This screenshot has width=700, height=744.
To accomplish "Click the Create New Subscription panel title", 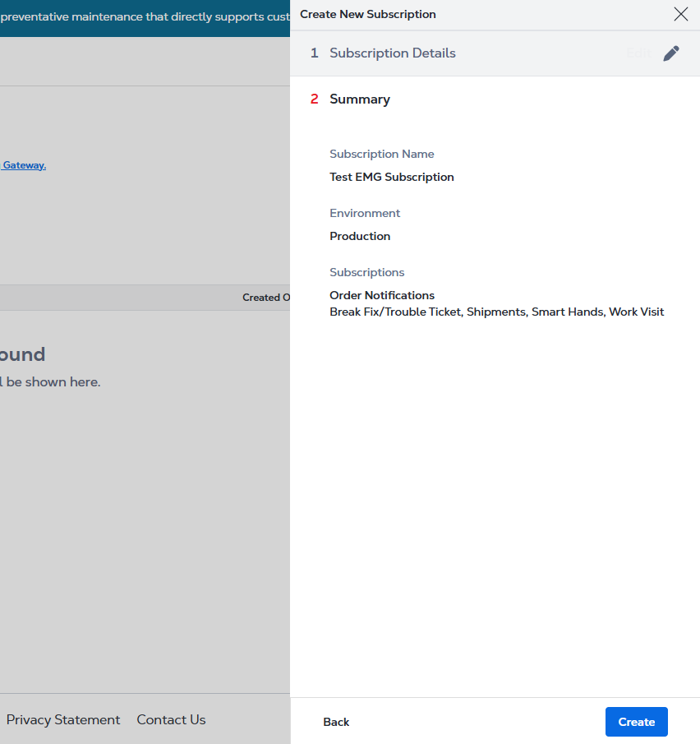I will (x=368, y=14).
